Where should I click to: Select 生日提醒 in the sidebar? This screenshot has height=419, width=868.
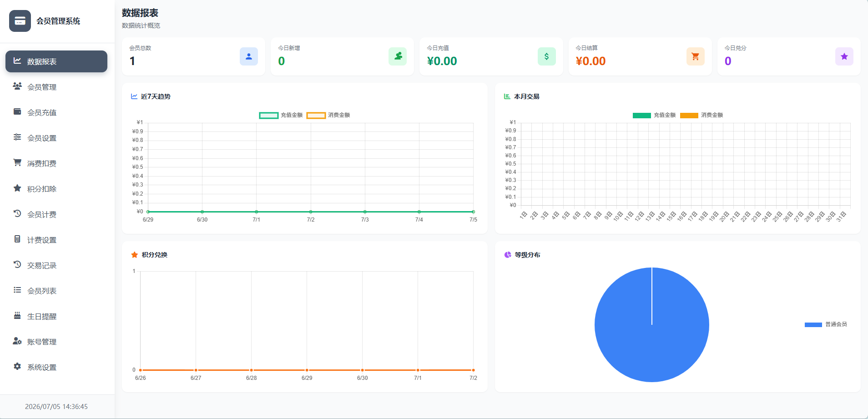[x=56, y=316]
